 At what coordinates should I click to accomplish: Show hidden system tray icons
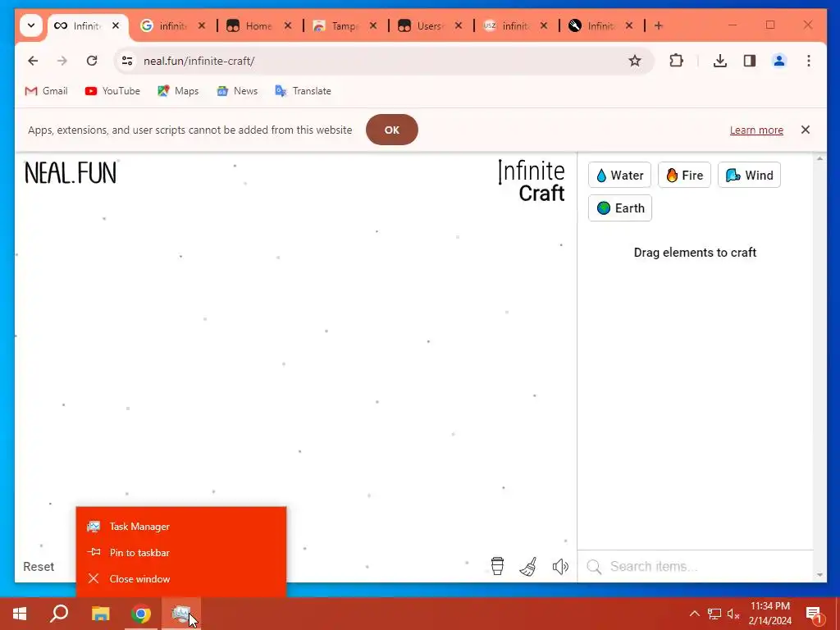coord(694,614)
